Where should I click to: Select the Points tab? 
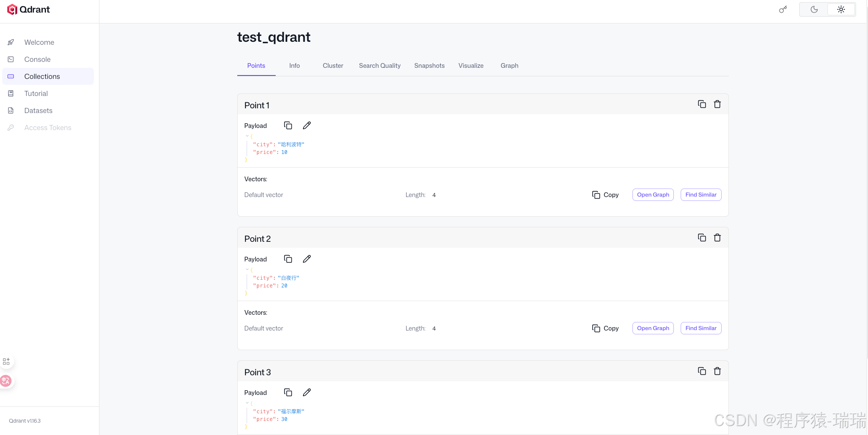pos(256,66)
